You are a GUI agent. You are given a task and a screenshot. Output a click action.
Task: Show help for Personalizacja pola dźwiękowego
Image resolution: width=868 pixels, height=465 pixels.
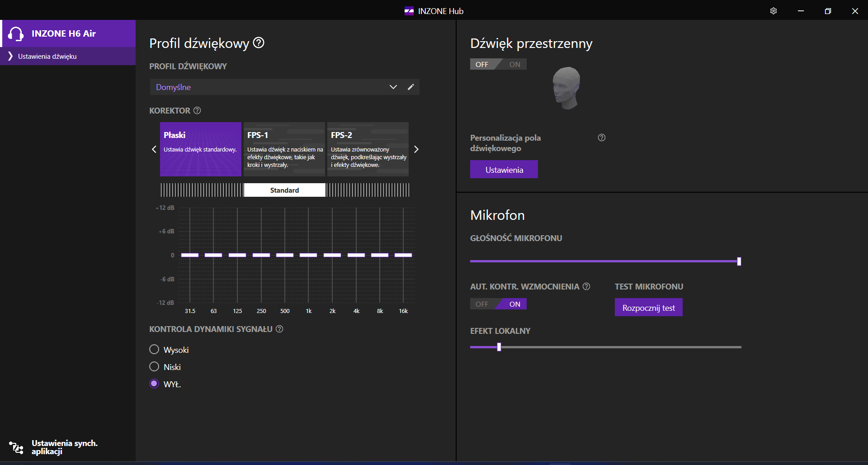(x=602, y=138)
